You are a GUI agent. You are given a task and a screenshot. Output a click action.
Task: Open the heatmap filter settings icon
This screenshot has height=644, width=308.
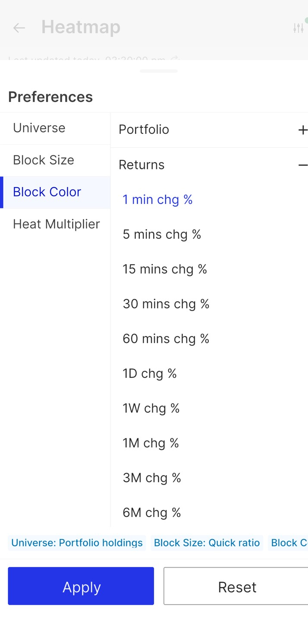(x=298, y=28)
